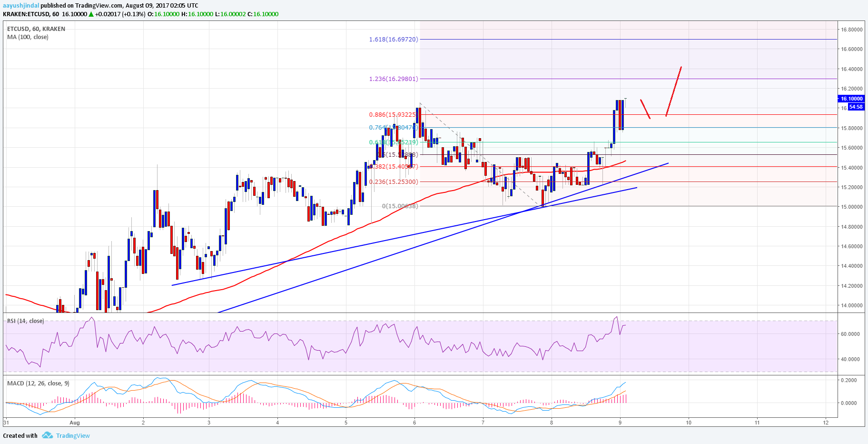Click date 6 on the time axis
The height and width of the screenshot is (444, 868).
(x=414, y=422)
